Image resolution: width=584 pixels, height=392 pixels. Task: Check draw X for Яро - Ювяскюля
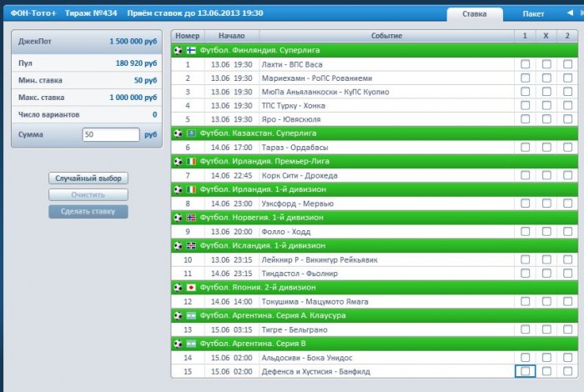546,119
